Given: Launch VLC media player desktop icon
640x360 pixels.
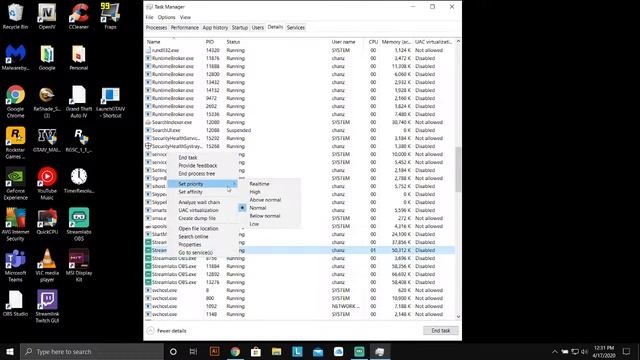Looking at the screenshot, I should 47,266.
